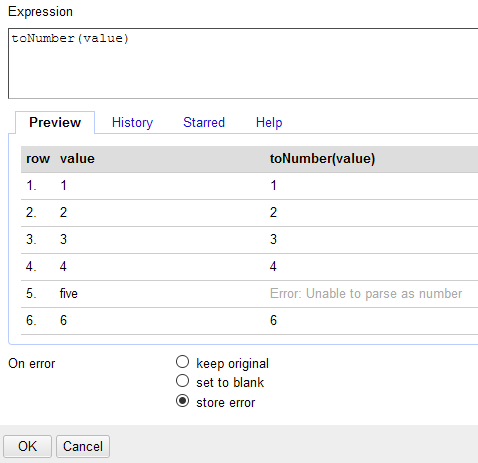Click the Cancel button
Image resolution: width=478 pixels, height=463 pixels.
(x=83, y=446)
